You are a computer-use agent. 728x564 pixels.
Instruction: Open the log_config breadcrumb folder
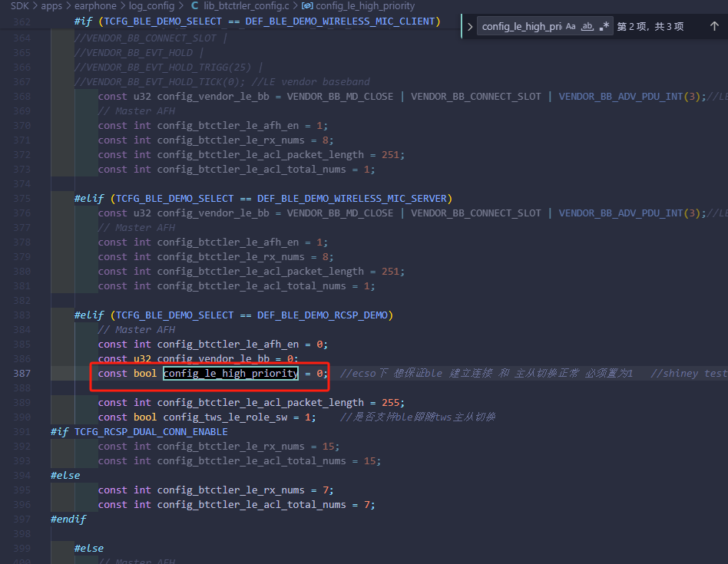(151, 6)
